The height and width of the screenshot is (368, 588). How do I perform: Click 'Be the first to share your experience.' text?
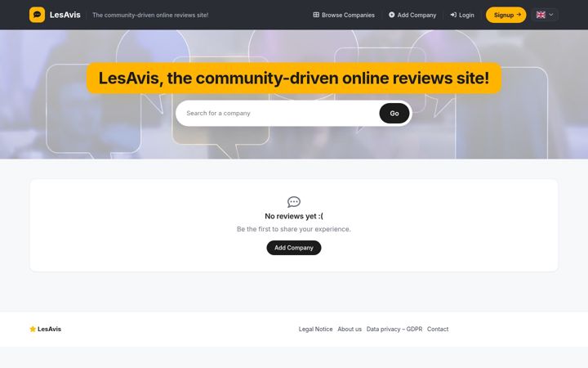point(294,229)
